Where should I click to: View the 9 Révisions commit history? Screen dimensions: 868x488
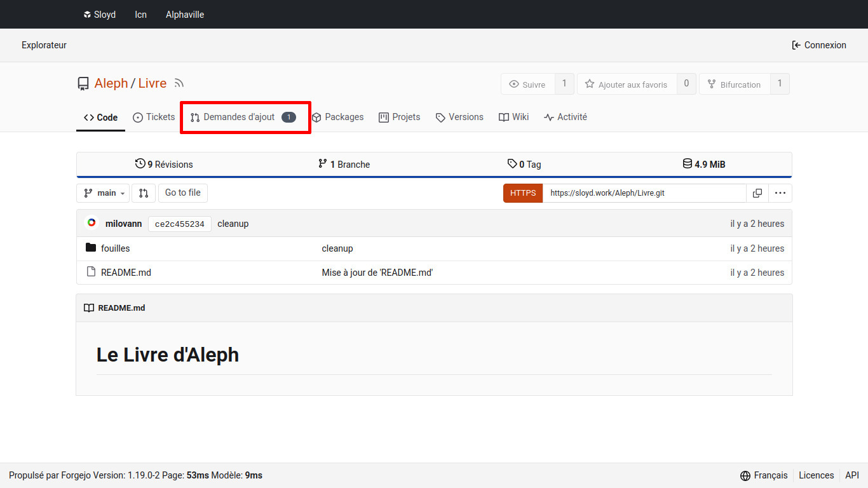(x=164, y=165)
